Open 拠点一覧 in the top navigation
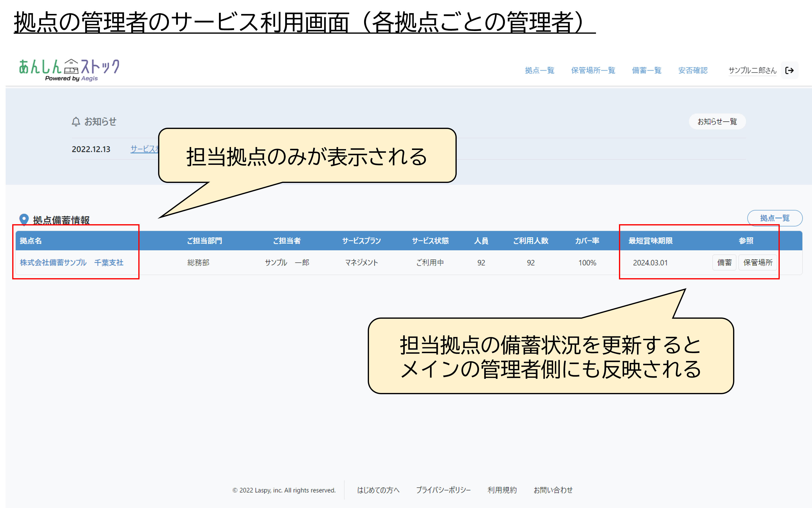The width and height of the screenshot is (812, 508). (540, 70)
